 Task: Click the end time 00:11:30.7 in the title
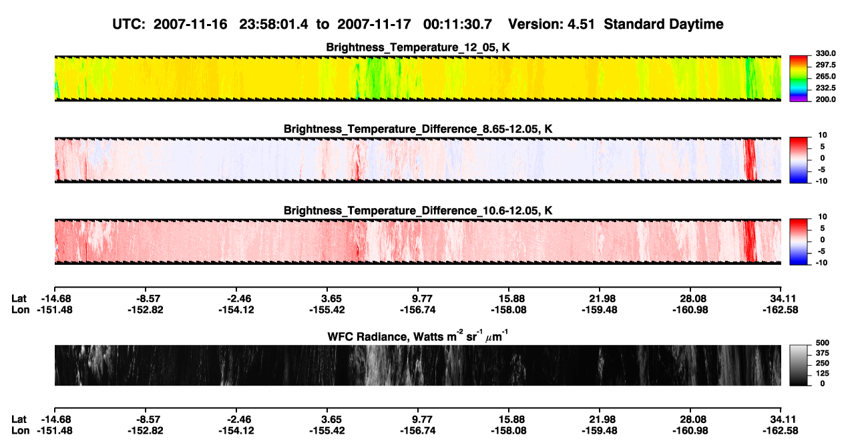[x=458, y=25]
